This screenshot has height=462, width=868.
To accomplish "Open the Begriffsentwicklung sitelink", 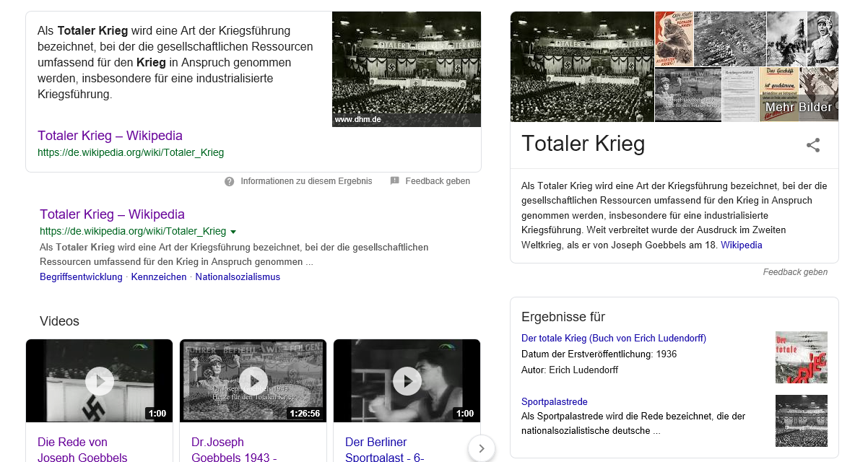I will 81,276.
